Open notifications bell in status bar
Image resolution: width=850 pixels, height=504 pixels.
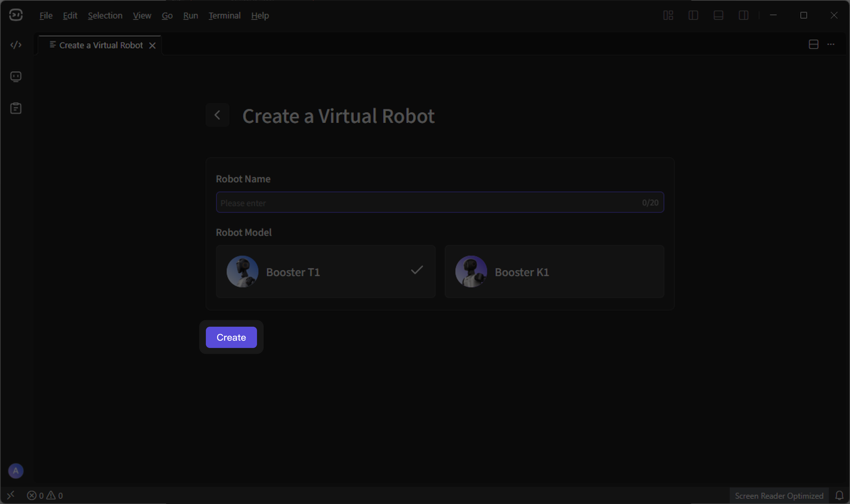(x=839, y=495)
